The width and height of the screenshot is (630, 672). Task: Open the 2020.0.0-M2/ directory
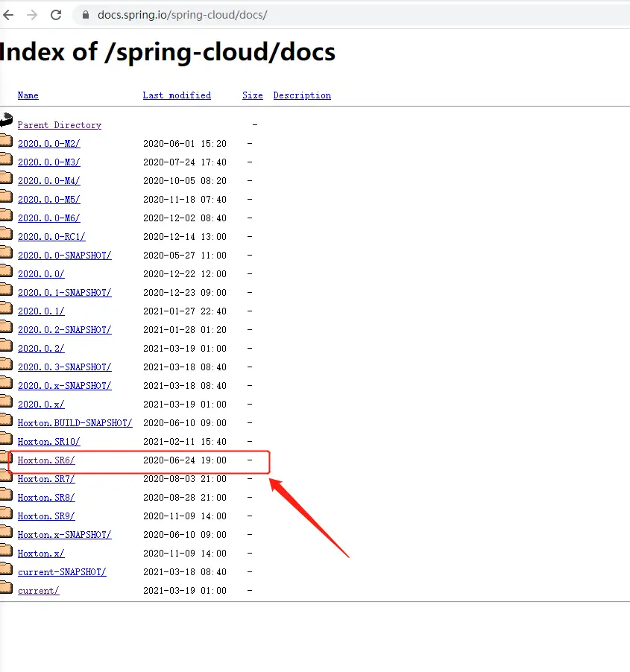tap(49, 144)
